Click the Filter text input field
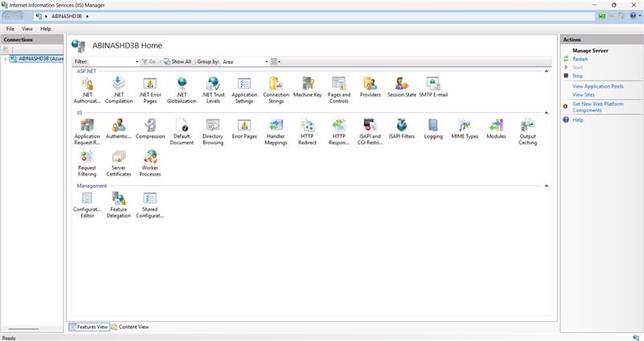 coord(111,62)
